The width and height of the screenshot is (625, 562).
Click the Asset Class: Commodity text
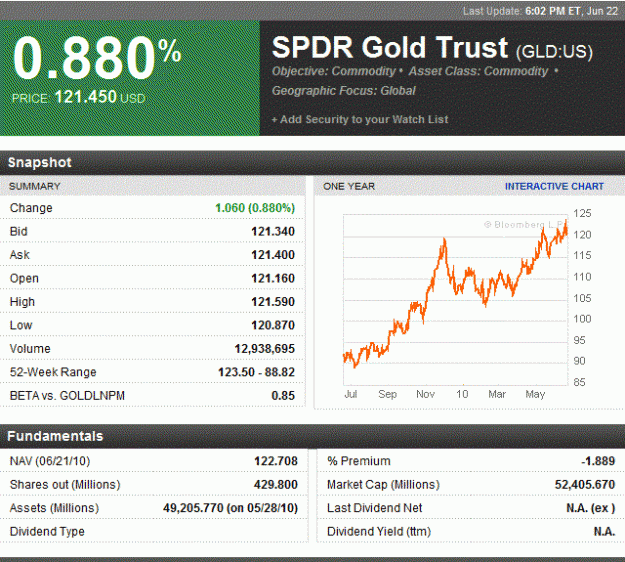click(x=478, y=71)
